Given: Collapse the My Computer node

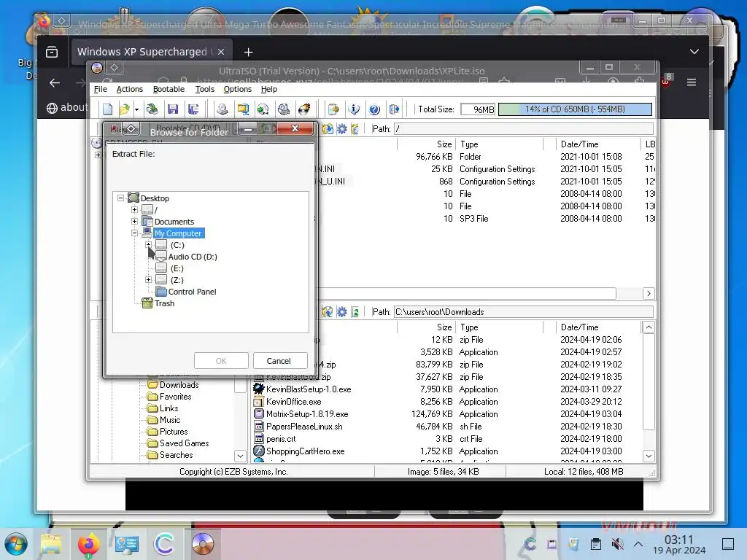Looking at the screenshot, I should (x=135, y=233).
